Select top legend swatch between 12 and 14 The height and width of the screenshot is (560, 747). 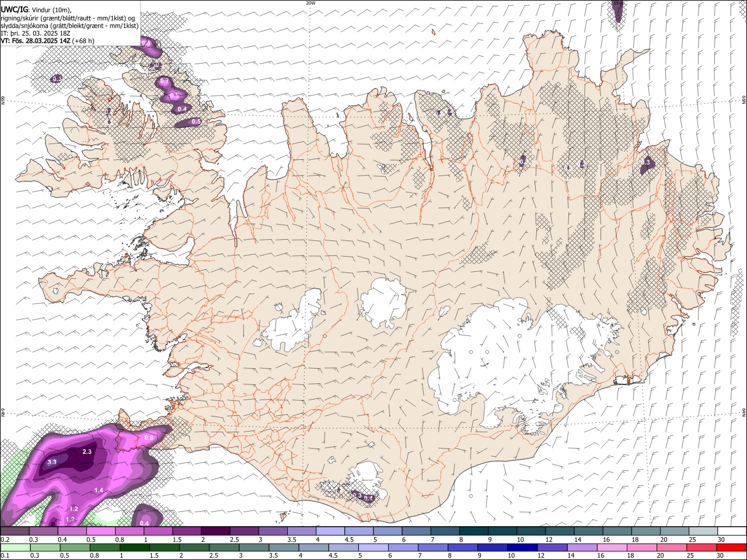coord(559,531)
